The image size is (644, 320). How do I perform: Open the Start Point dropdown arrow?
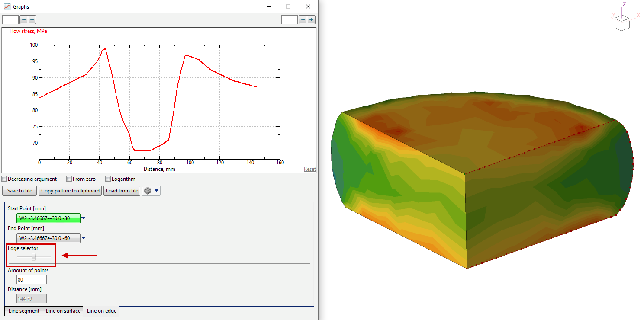coord(84,218)
